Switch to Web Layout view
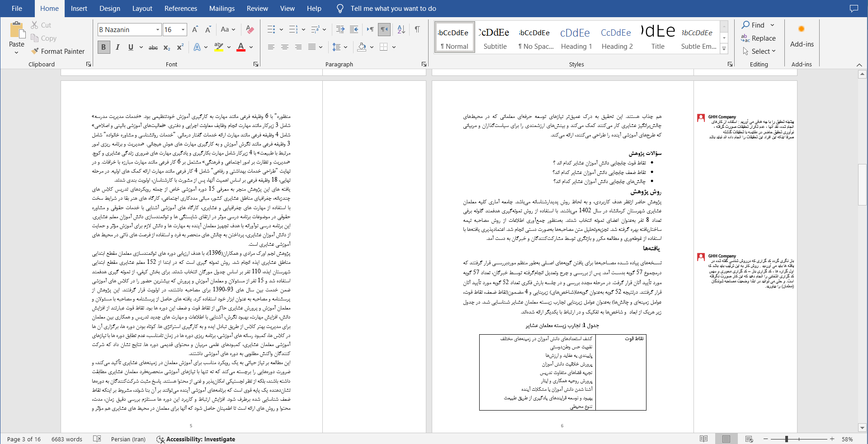This screenshot has height=444, width=868. tap(749, 439)
